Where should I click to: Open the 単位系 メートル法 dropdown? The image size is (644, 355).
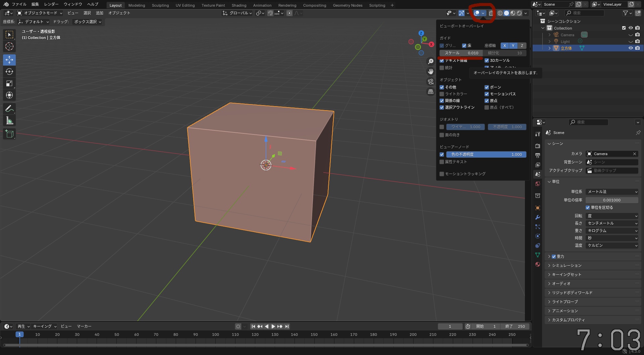(612, 192)
